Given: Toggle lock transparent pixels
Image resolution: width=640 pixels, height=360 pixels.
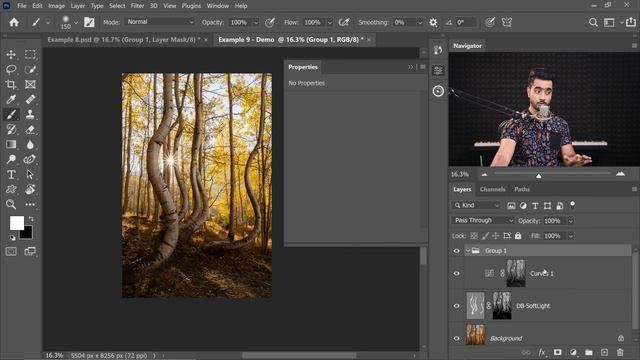Looking at the screenshot, I should click(474, 236).
